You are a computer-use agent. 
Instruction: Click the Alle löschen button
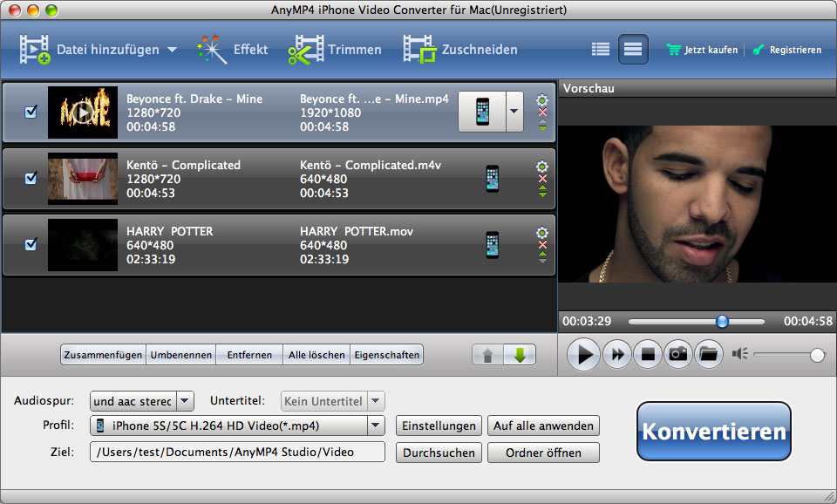(316, 355)
